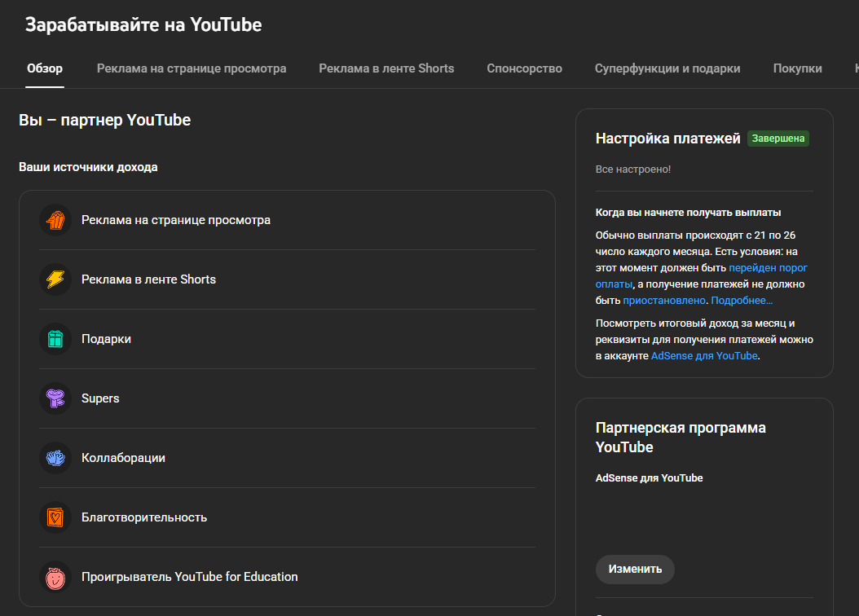This screenshot has height=616, width=859.
Task: Open the Реклама в ленте Shorts tab
Action: pos(386,68)
